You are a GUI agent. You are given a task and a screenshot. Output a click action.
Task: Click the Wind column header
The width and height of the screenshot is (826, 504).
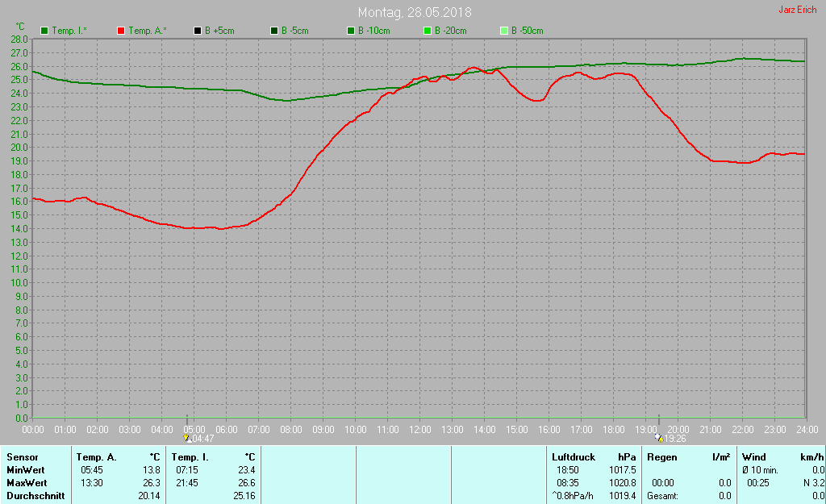(754, 457)
